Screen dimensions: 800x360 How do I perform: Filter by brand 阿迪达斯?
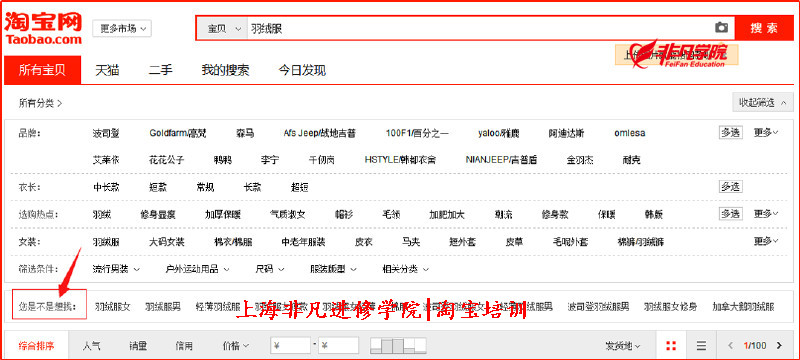pyautogui.click(x=566, y=134)
